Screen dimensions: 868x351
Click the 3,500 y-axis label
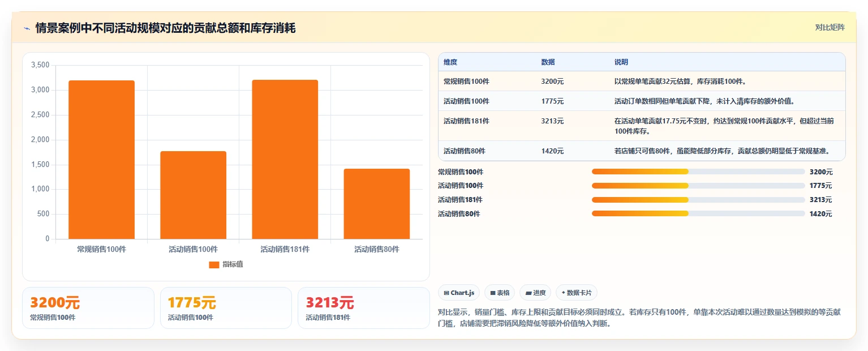pyautogui.click(x=40, y=65)
